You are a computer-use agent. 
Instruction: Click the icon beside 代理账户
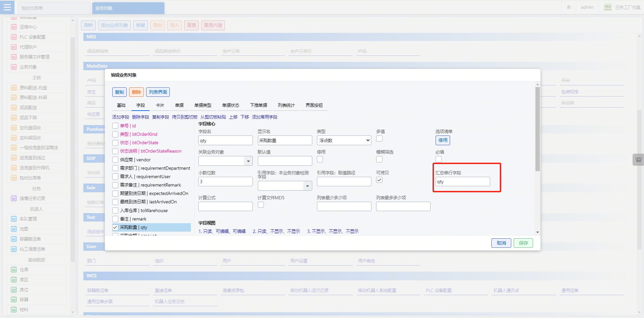pyautogui.click(x=14, y=47)
